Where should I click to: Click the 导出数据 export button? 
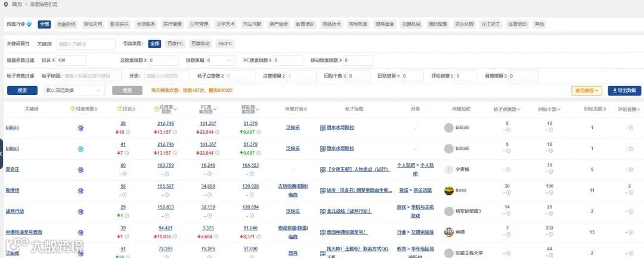[624, 91]
